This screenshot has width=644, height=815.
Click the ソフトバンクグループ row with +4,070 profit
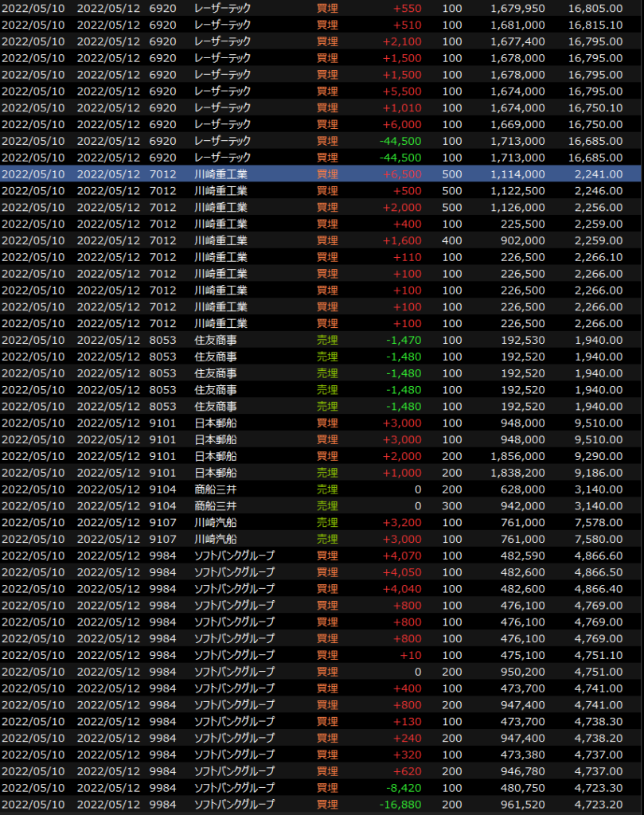click(318, 556)
